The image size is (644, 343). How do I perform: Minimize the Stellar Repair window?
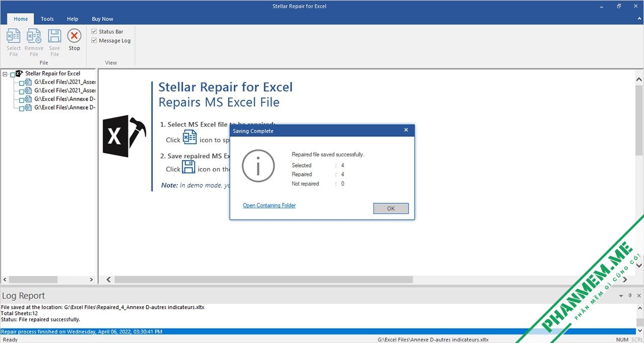pyautogui.click(x=603, y=7)
